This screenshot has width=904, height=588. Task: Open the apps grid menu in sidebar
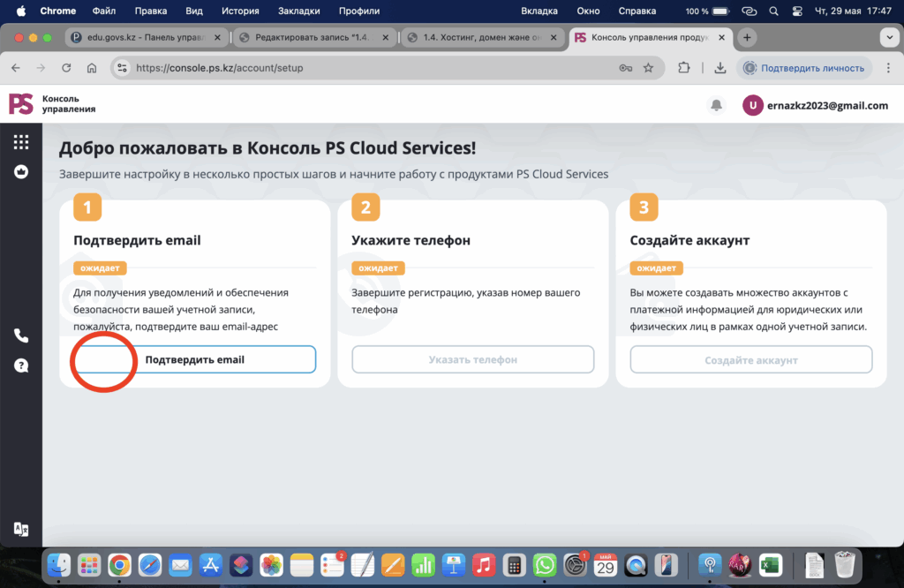coord(21,142)
